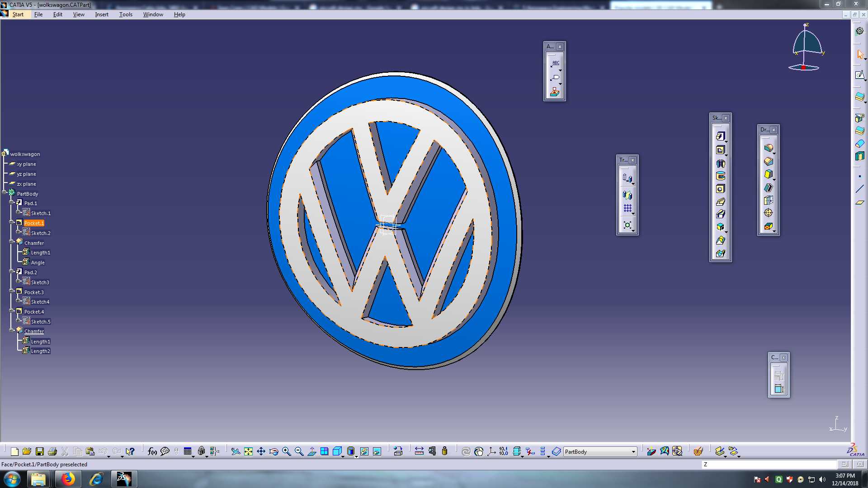The height and width of the screenshot is (488, 868).
Task: Collapse the Pad.1 tree node
Action: coord(11,202)
